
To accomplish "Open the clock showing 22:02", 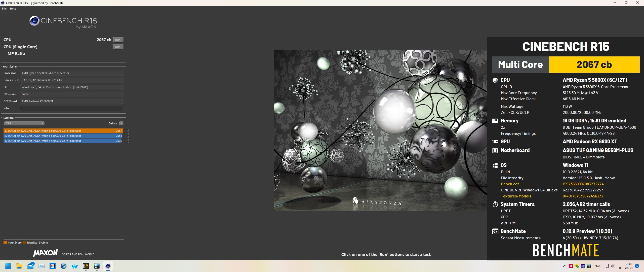I will pyautogui.click(x=626, y=266).
